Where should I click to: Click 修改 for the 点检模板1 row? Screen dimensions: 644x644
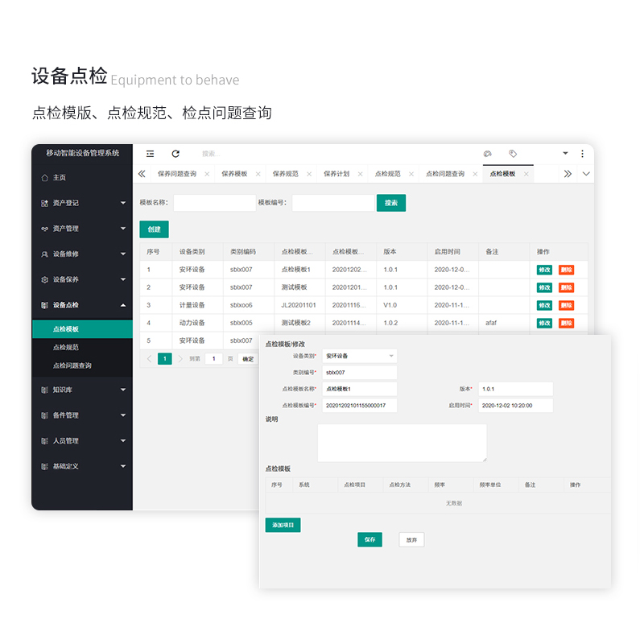pos(544,270)
